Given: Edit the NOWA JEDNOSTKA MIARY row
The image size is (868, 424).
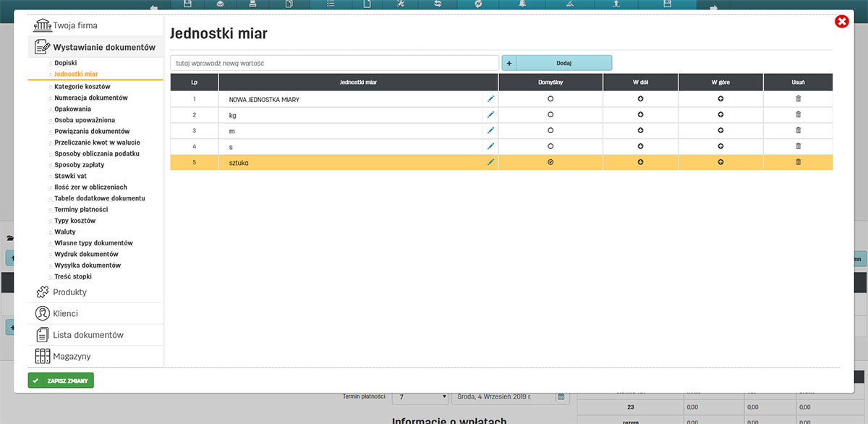Looking at the screenshot, I should click(490, 98).
